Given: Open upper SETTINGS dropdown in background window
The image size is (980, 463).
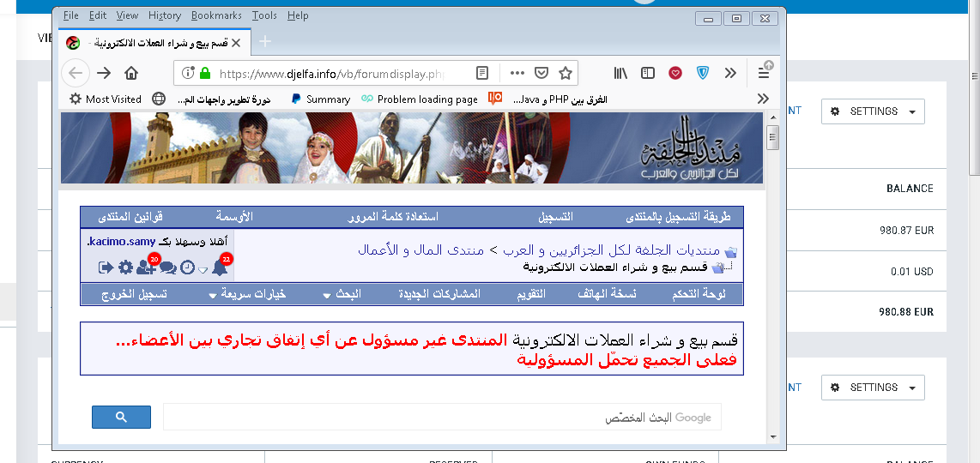Looking at the screenshot, I should (x=873, y=111).
